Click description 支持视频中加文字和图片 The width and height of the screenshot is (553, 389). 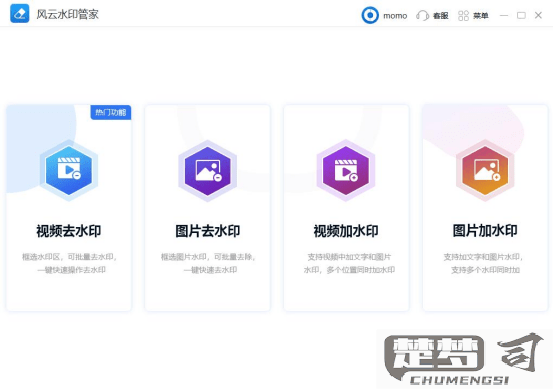coord(349,257)
